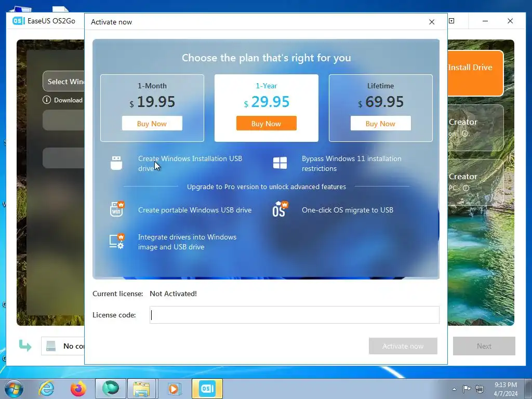
Task: Show hidden system tray icons
Action: tap(454, 389)
